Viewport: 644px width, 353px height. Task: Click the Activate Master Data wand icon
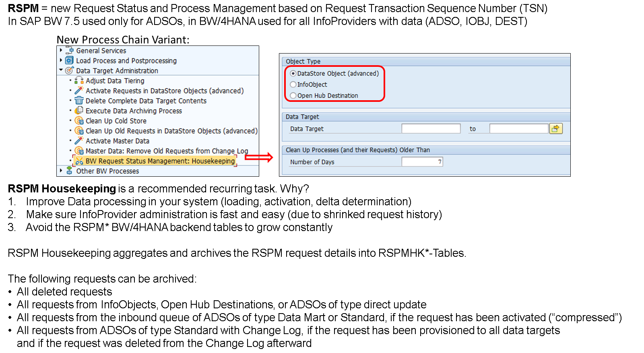79,140
